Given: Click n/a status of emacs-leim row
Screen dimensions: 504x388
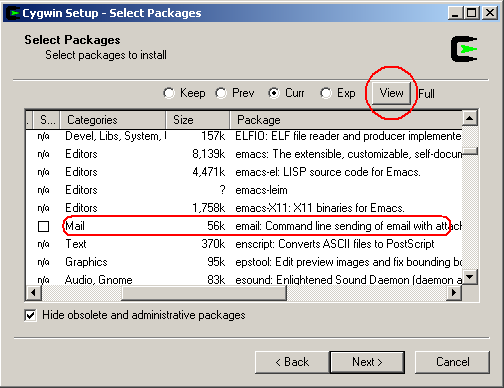Looking at the screenshot, I should tap(43, 190).
